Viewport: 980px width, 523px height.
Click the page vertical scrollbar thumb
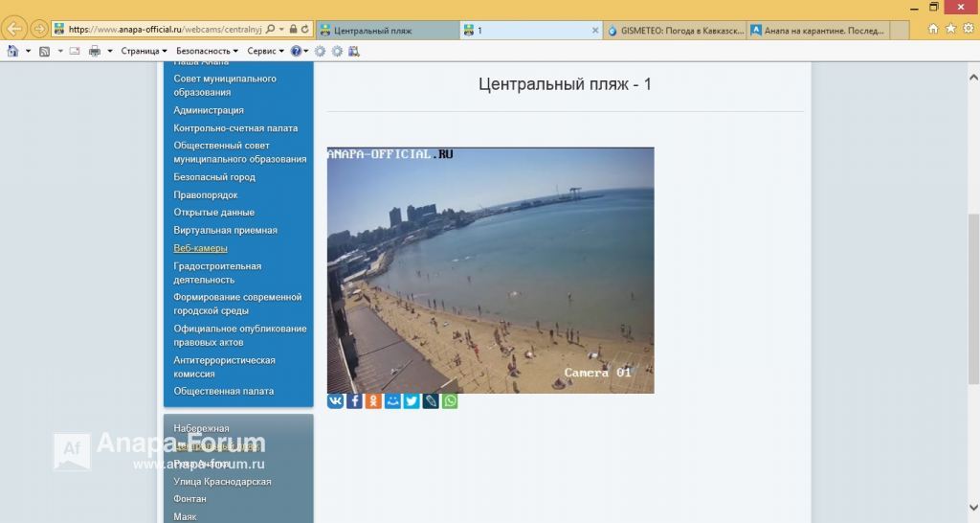[973, 299]
